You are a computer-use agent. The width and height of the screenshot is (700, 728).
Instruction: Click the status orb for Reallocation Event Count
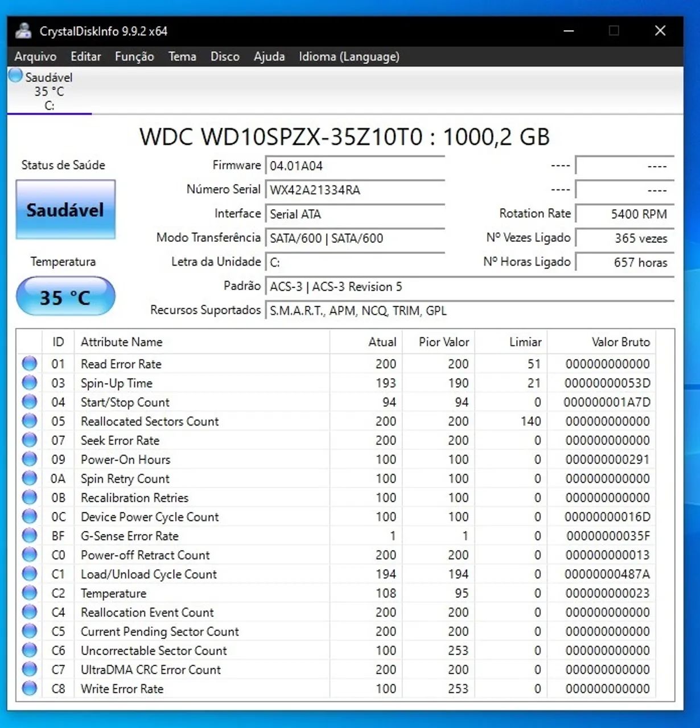(30, 612)
